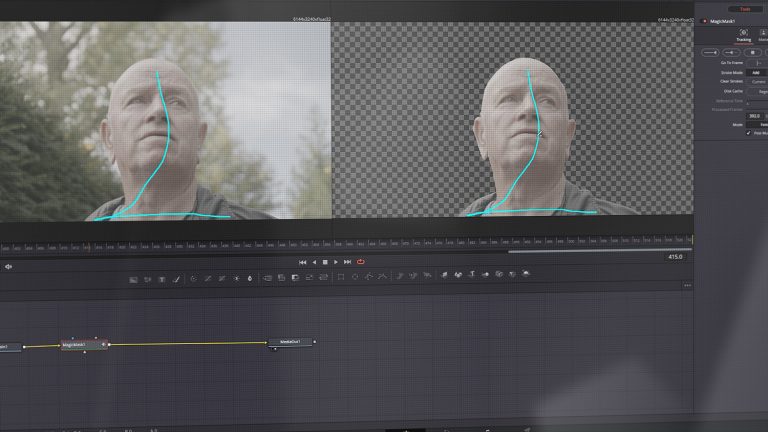Screen dimensions: 768x432
Task: Play the clip forward
Action: click(x=336, y=262)
